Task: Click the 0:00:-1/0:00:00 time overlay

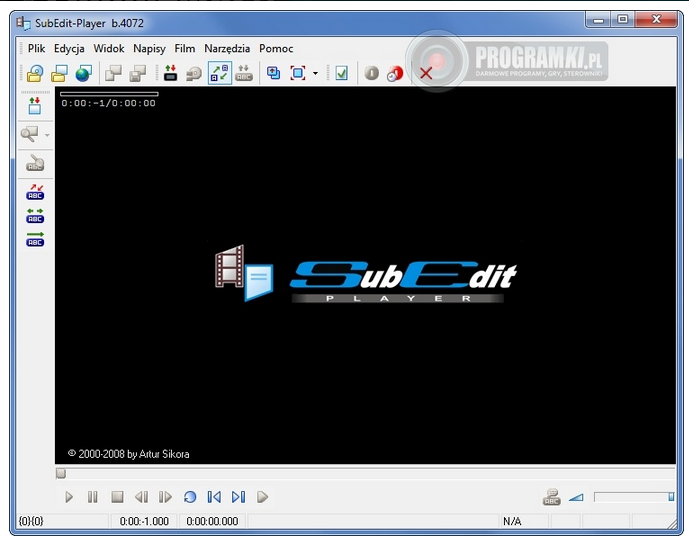Action: click(x=109, y=103)
